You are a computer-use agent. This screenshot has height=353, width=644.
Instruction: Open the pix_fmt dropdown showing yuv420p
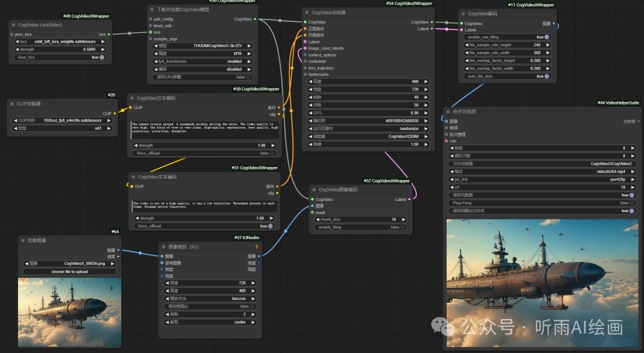(x=541, y=179)
